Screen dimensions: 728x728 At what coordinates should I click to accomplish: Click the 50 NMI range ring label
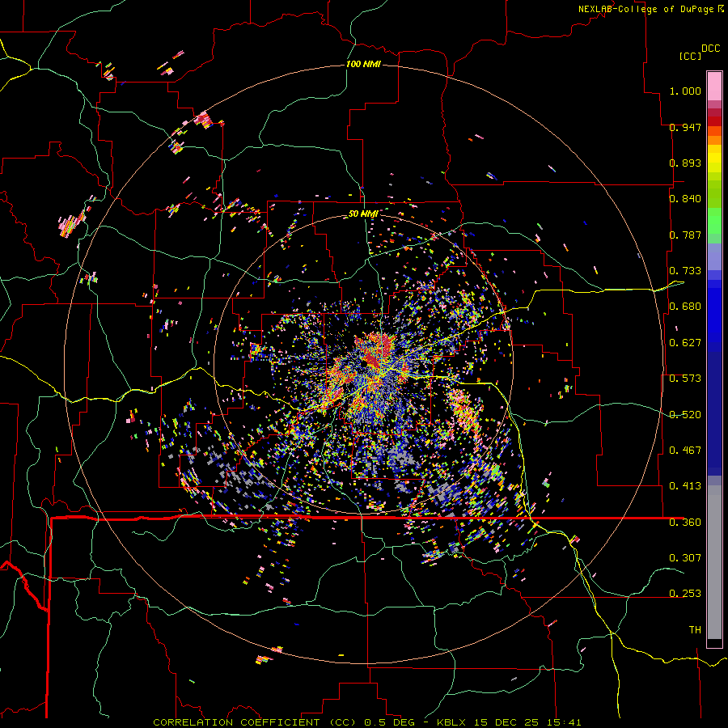[363, 214]
